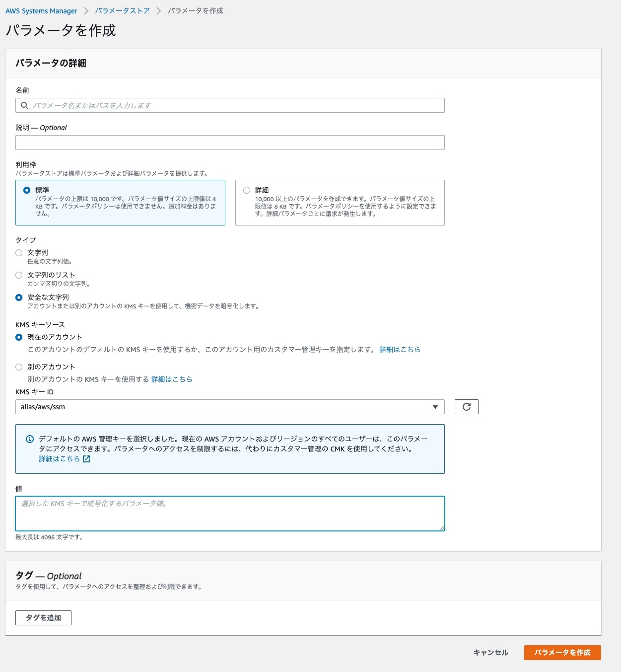Select 別のアカウント as KMS key source
Viewport: 621px width, 672px height.
19,367
